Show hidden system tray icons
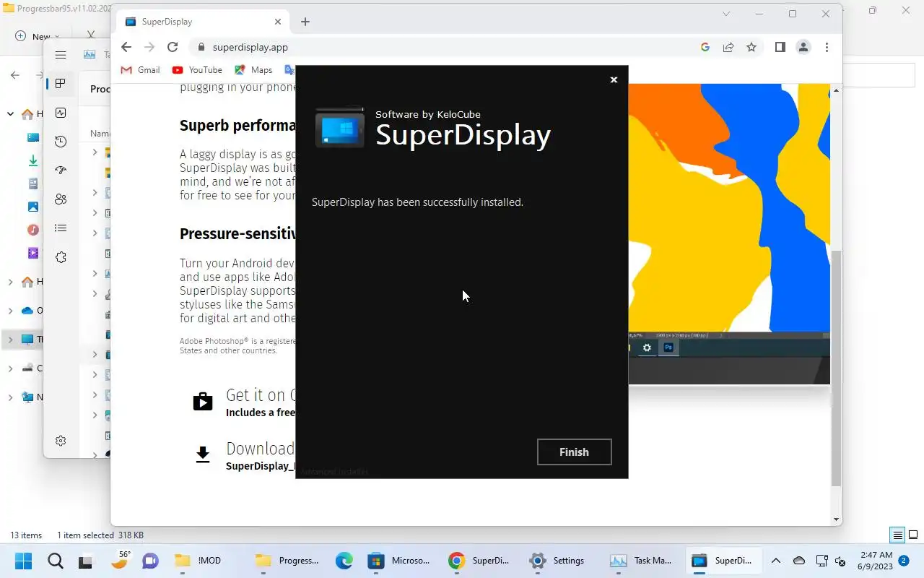 pyautogui.click(x=776, y=561)
